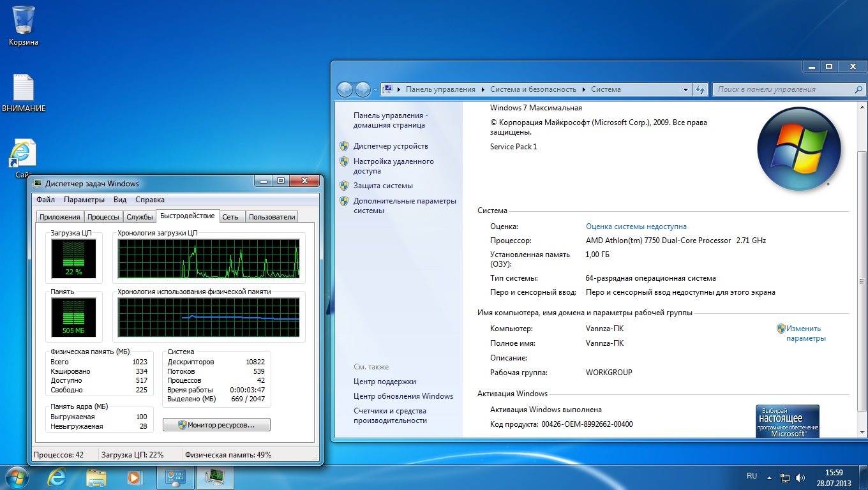Click the Код продукта 00426-OEM-8992662-00400 text
Viewport: 868px width, 490px height.
[x=562, y=424]
